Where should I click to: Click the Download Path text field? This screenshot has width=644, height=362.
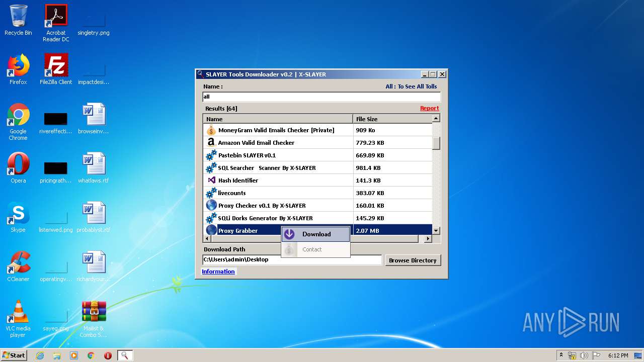[x=292, y=260]
